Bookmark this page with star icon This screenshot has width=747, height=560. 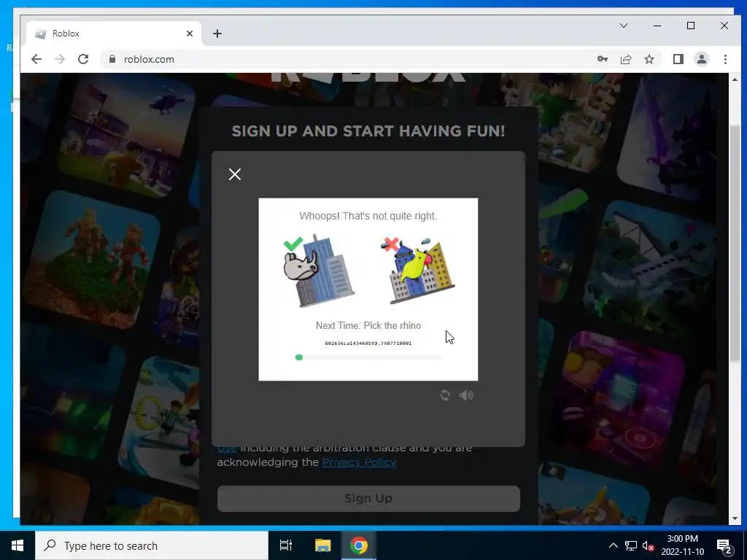tap(649, 59)
